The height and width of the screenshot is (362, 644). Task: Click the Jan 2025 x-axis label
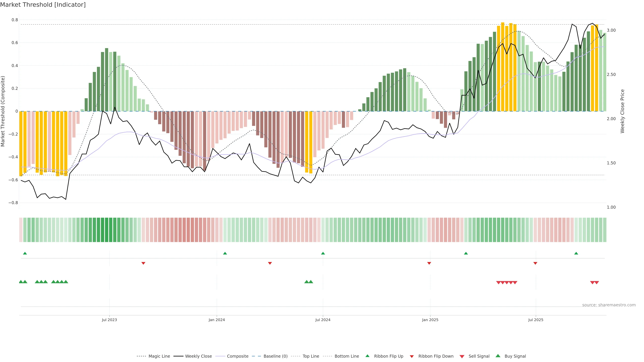(430, 320)
